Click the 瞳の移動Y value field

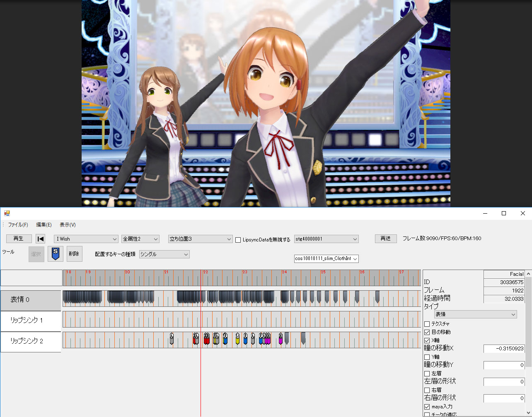point(504,365)
